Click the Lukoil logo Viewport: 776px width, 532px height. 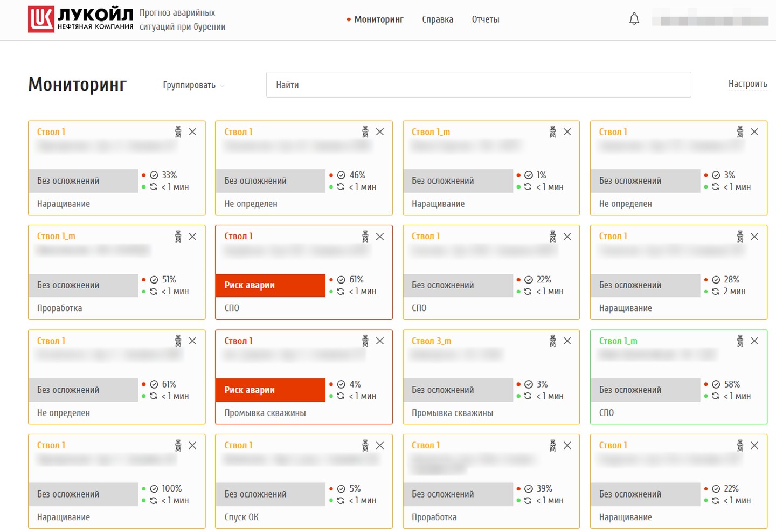(x=81, y=19)
